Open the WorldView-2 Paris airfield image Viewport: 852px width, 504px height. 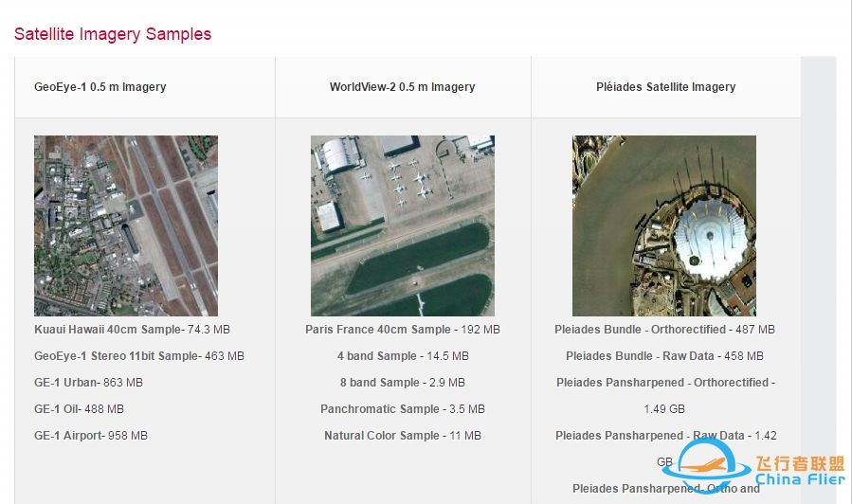click(402, 225)
